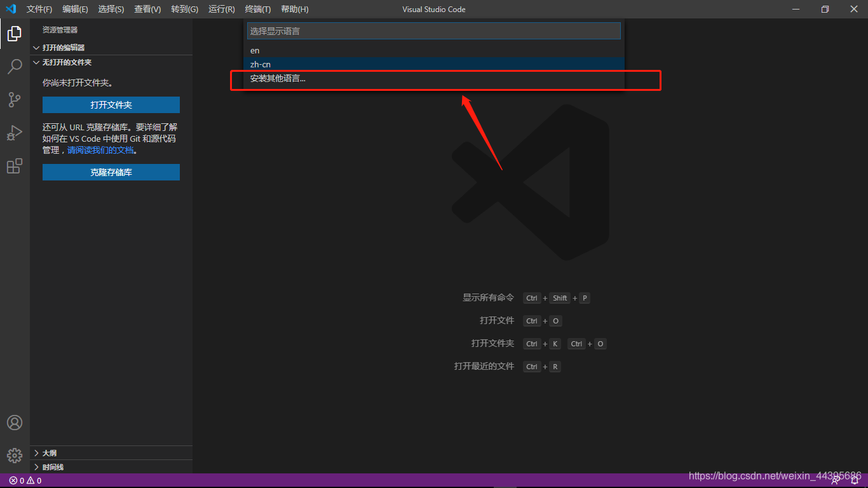Open the 编辑(E) menu

click(x=75, y=9)
